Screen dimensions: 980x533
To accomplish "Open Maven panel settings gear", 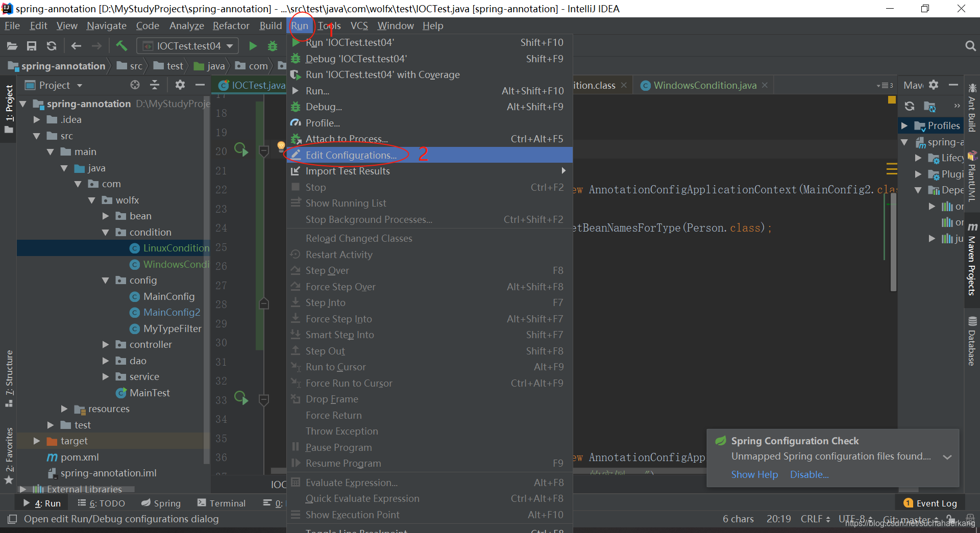I will [x=934, y=85].
